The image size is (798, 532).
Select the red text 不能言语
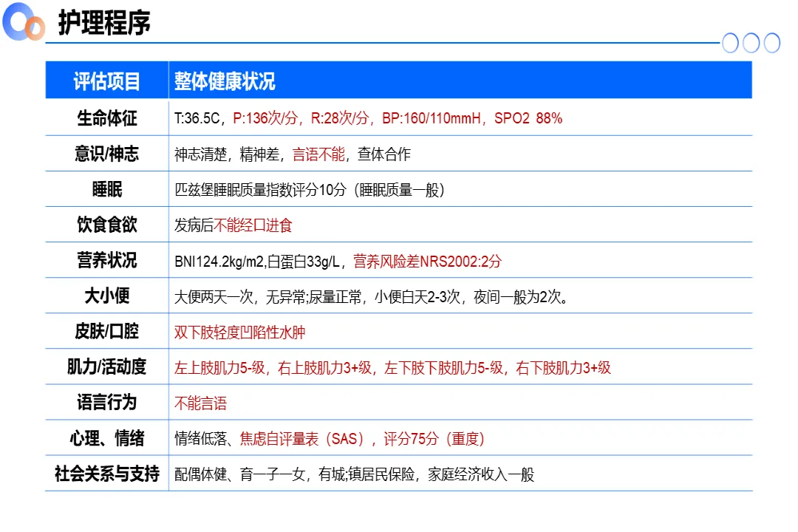point(200,403)
